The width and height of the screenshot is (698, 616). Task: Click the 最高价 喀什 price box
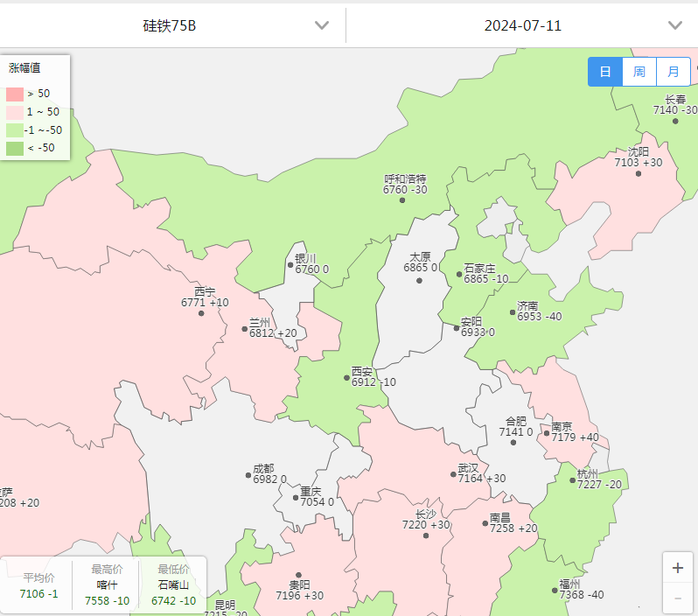[107, 584]
